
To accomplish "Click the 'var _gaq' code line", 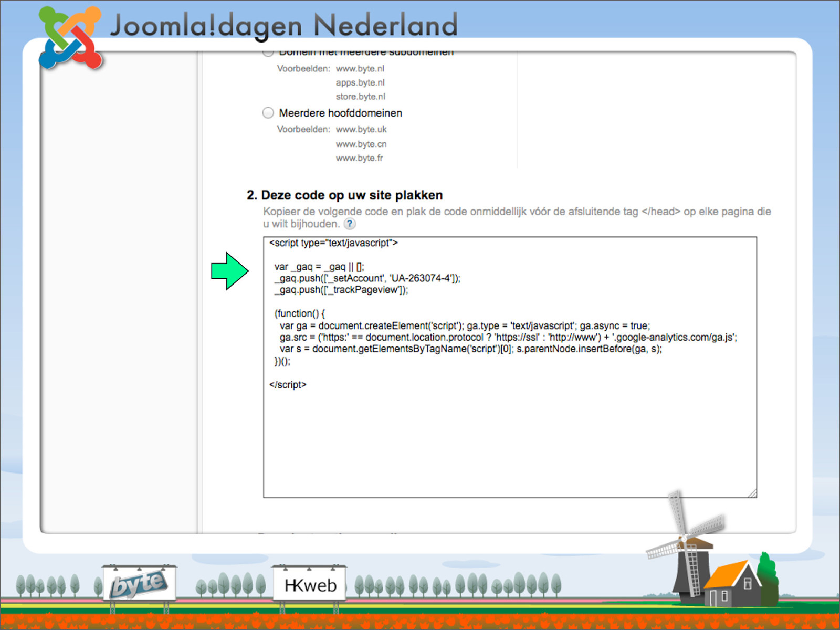I will pos(319,267).
